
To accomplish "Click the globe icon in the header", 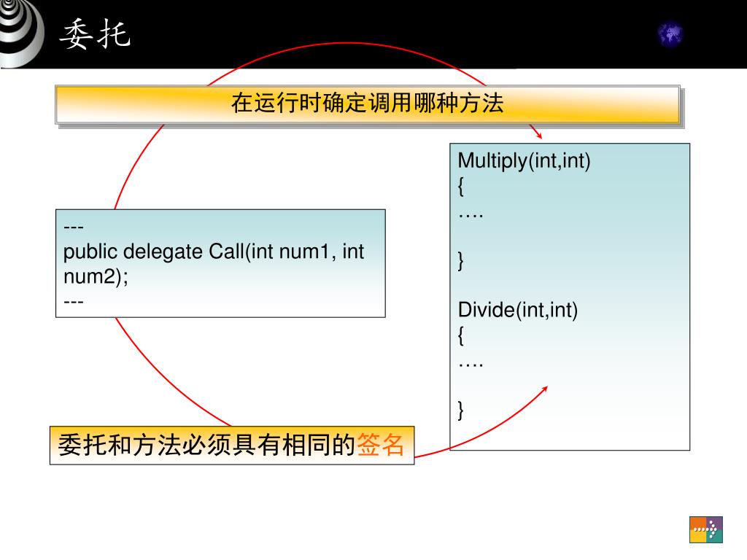I will (670, 34).
